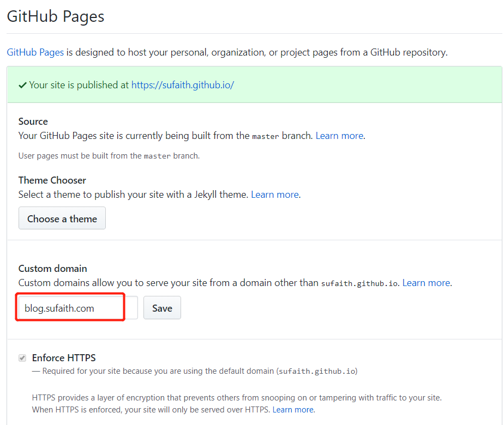Click the Enforce HTTPS label

[64, 357]
